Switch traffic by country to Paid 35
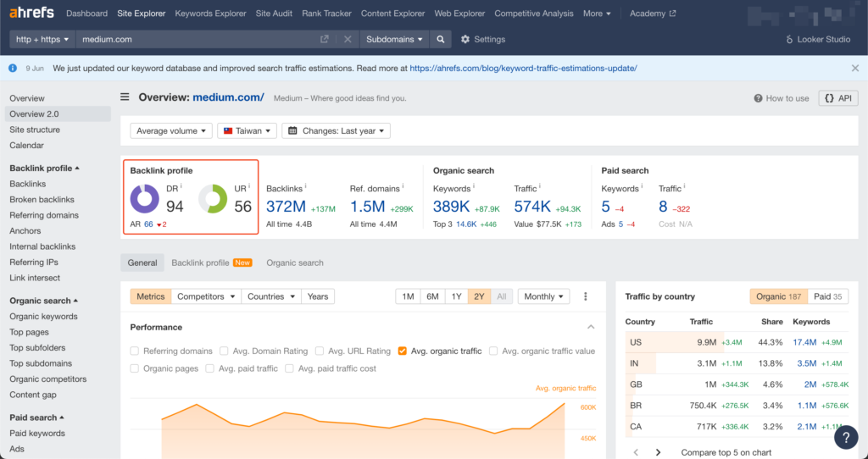 [x=827, y=296]
